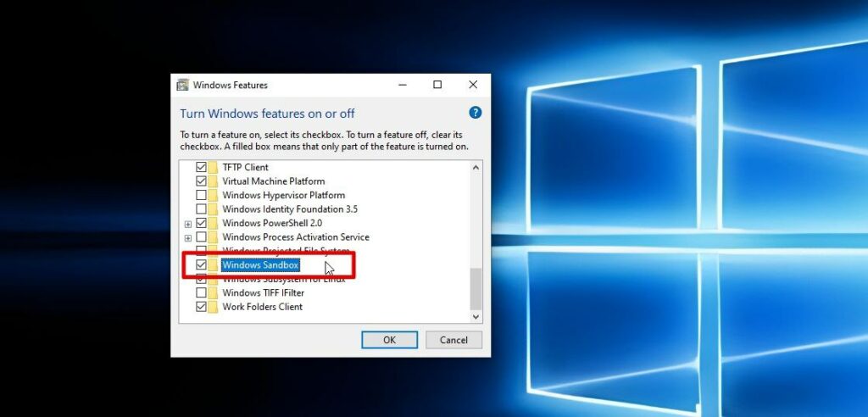This screenshot has height=417, width=868.
Task: Maximize the Windows Features dialog
Action: click(x=437, y=85)
